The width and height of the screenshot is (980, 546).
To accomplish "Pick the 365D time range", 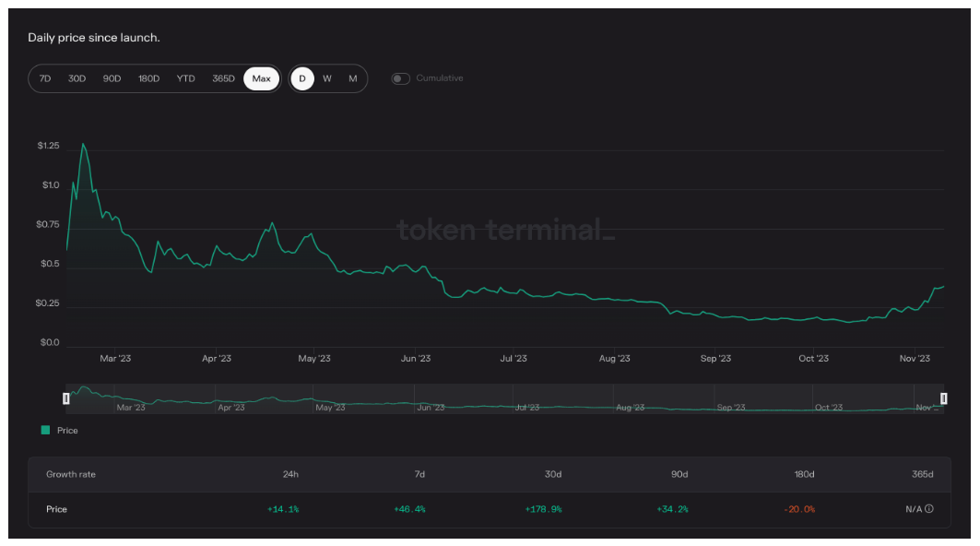I will [x=223, y=78].
